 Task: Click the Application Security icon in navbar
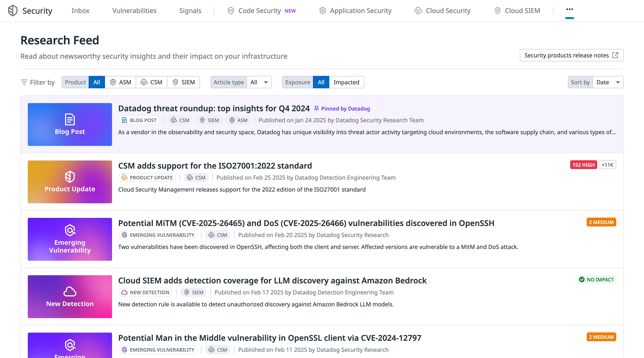pyautogui.click(x=322, y=11)
